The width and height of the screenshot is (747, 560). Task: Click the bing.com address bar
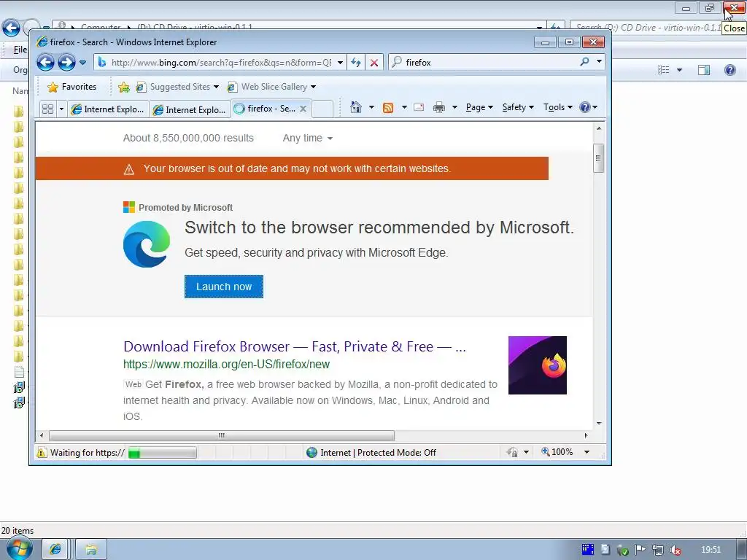(220, 63)
